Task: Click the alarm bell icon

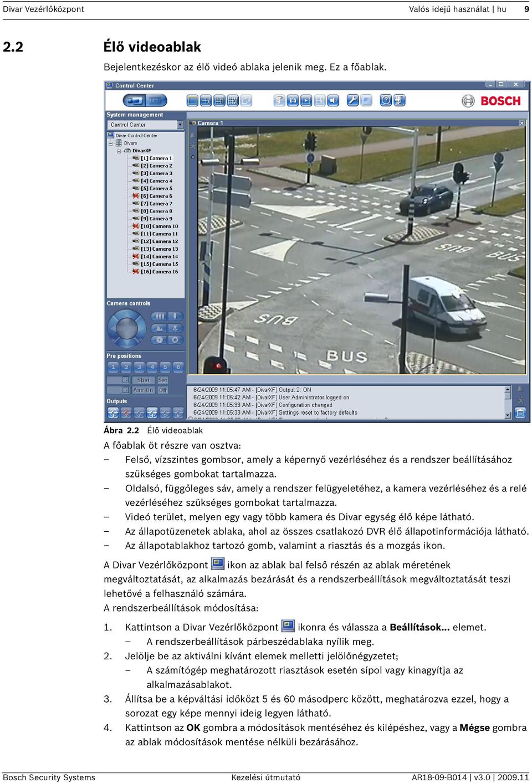Action: tap(520, 389)
